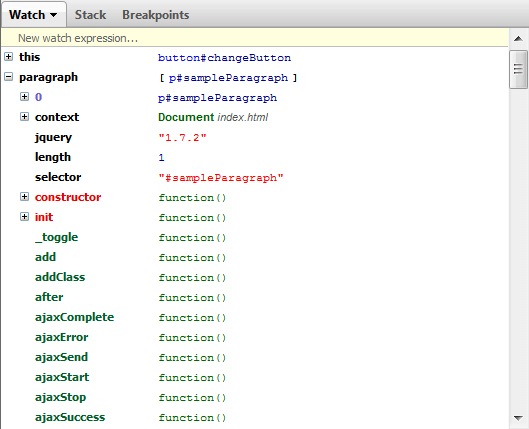Switch to the Stack tab
This screenshot has height=429, width=529.
tap(90, 15)
